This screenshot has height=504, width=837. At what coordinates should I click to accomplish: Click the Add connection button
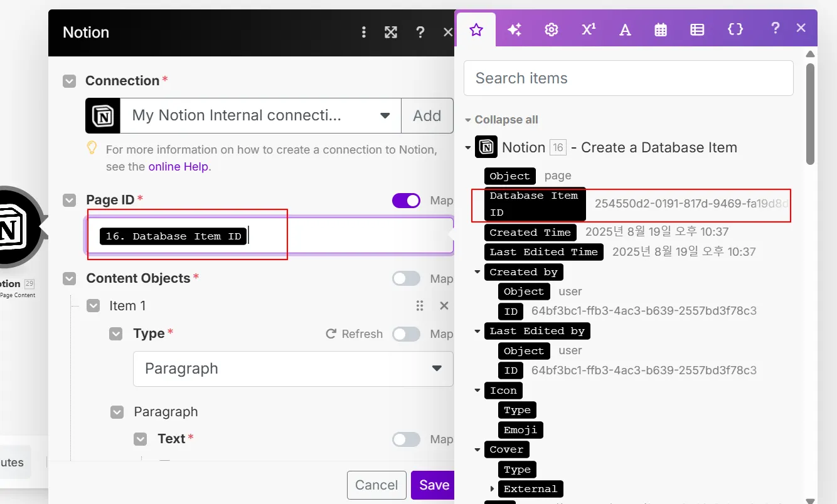[x=427, y=115]
